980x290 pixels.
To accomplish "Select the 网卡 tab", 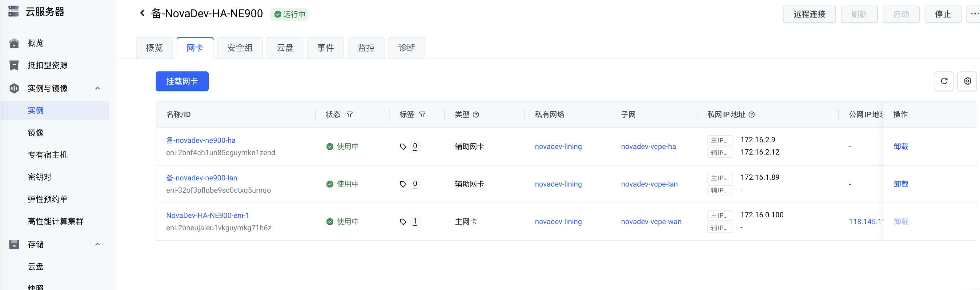I will coord(195,48).
